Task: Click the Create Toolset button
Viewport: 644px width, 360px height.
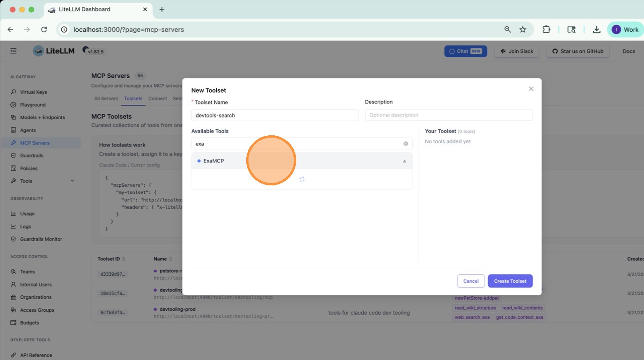Action: click(510, 281)
